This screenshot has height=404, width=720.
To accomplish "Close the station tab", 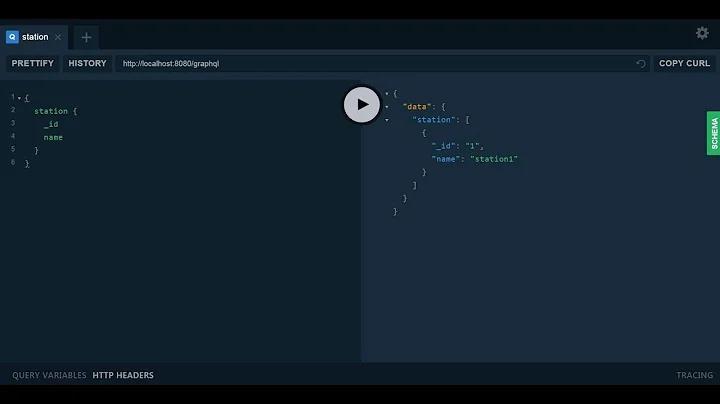I will pyautogui.click(x=58, y=37).
